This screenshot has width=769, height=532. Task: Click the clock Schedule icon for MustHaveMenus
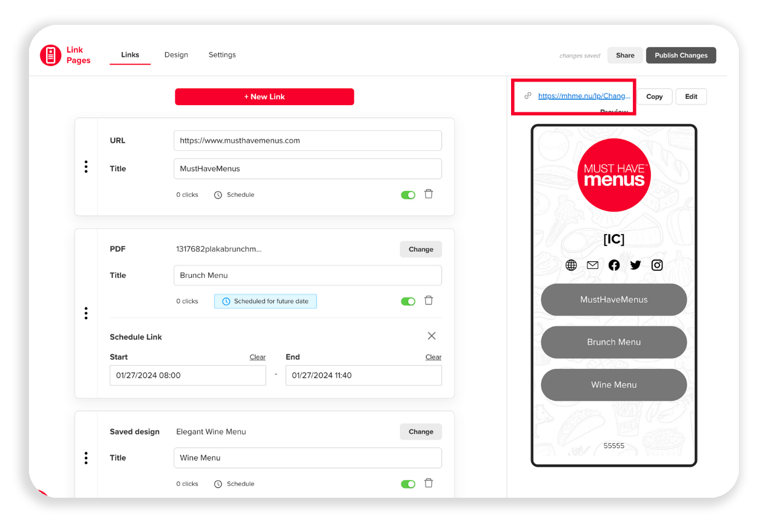tap(218, 194)
